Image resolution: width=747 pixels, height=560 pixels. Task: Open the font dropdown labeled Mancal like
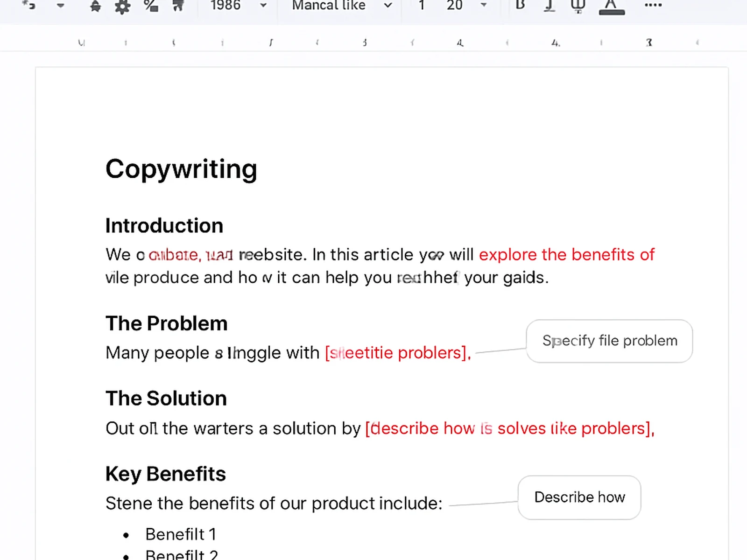342,5
